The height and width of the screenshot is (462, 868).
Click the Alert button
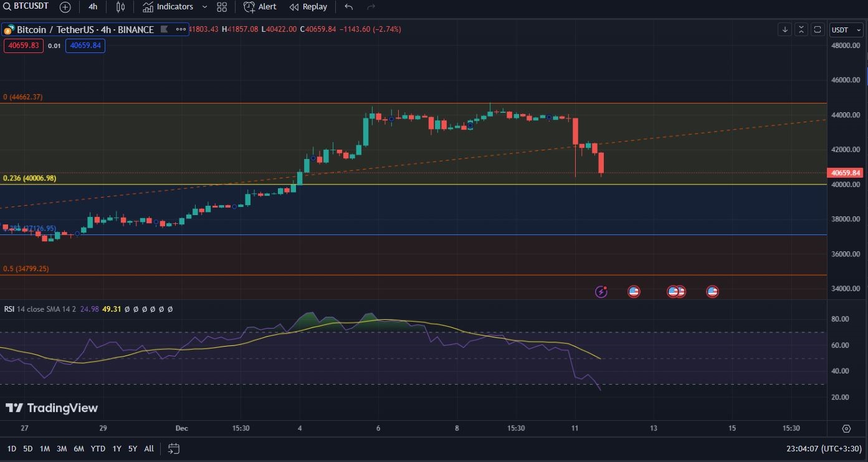(260, 7)
